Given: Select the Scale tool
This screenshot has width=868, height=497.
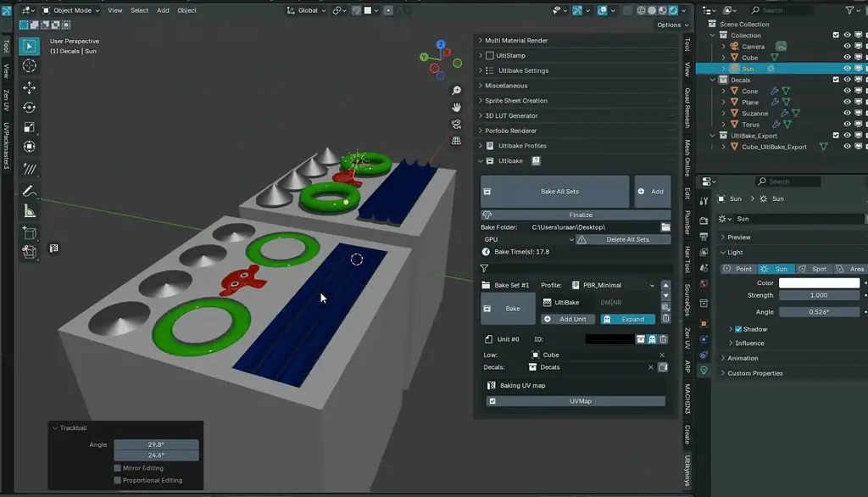Looking at the screenshot, I should [x=30, y=127].
